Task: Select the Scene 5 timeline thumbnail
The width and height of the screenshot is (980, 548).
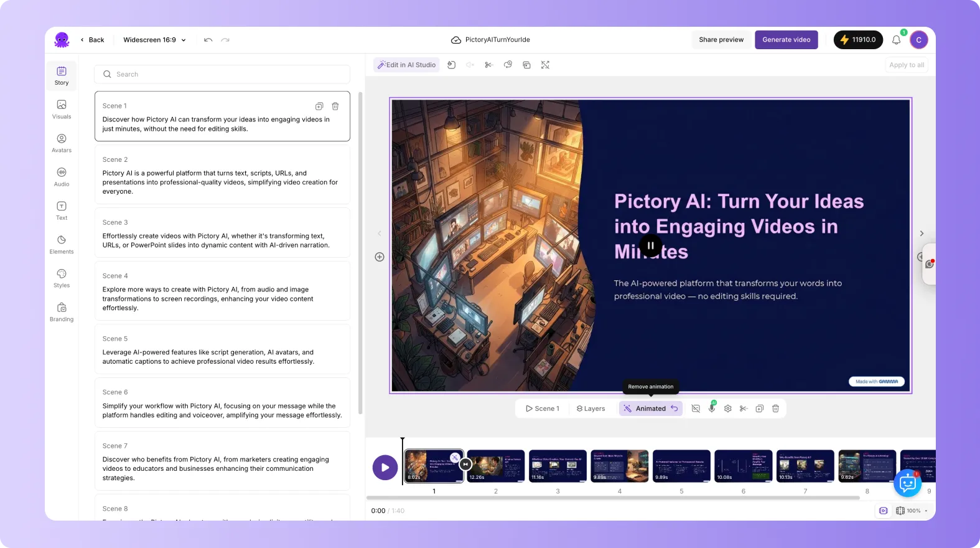Action: tap(681, 466)
